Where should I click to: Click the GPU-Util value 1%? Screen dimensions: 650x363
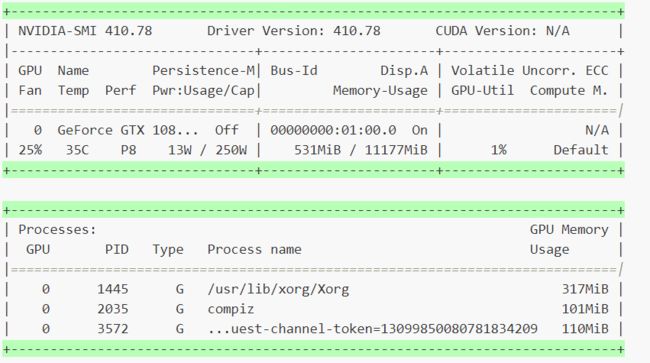499,150
